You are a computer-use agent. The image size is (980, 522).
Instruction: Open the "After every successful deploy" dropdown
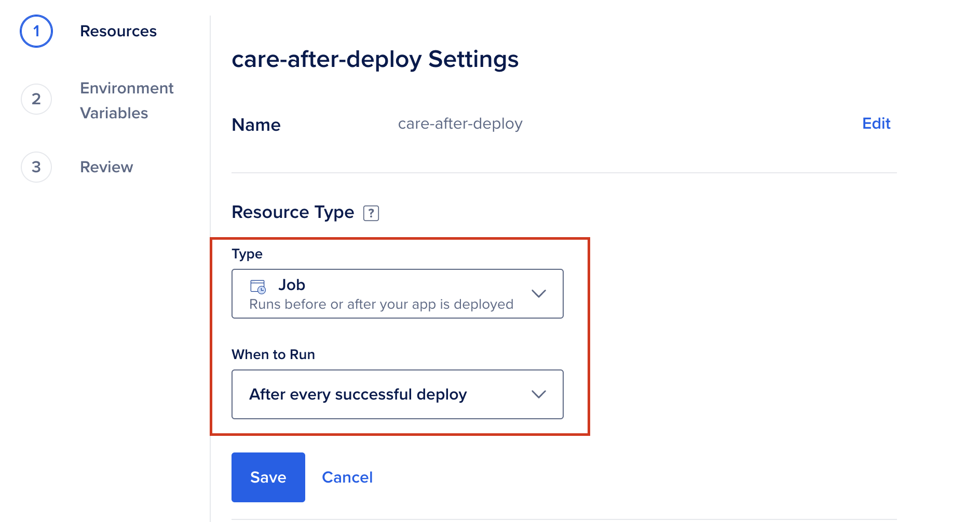pos(358,394)
